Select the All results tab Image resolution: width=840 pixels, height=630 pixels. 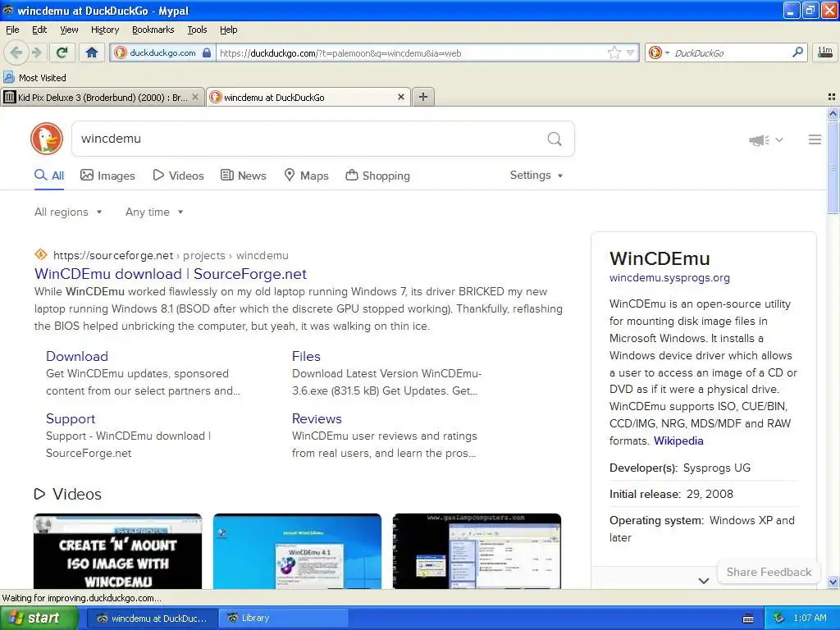point(49,176)
